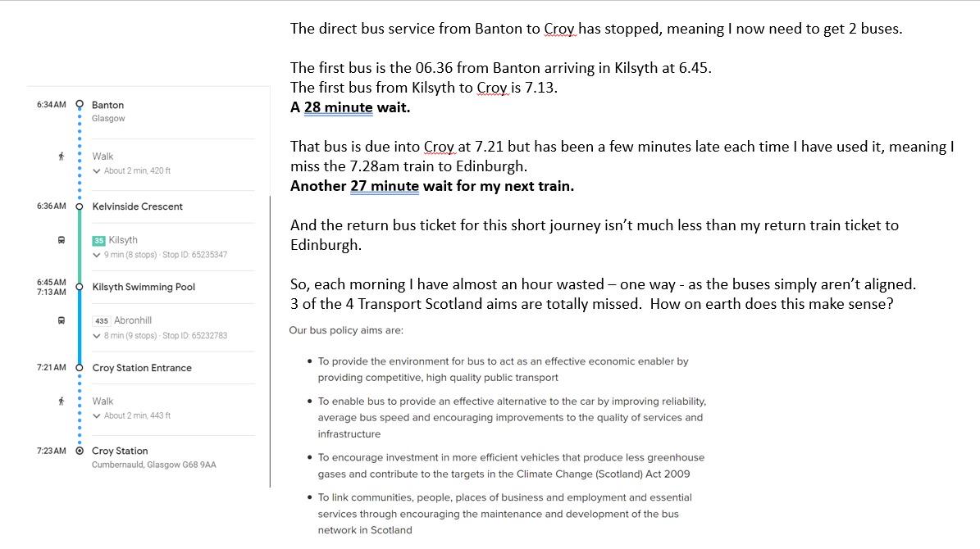This screenshot has height=549, width=980.
Task: Click the line about 06.36 from Banton
Action: point(500,68)
